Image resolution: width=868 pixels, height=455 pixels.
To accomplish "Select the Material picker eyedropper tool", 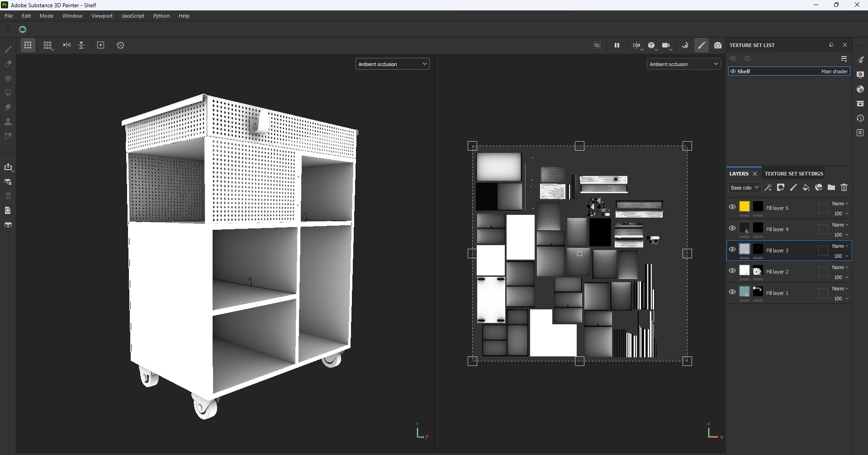I will (x=8, y=136).
